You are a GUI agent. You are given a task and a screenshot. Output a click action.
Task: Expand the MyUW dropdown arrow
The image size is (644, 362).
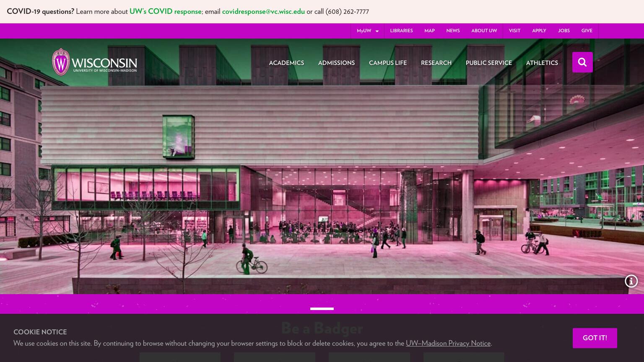(377, 31)
